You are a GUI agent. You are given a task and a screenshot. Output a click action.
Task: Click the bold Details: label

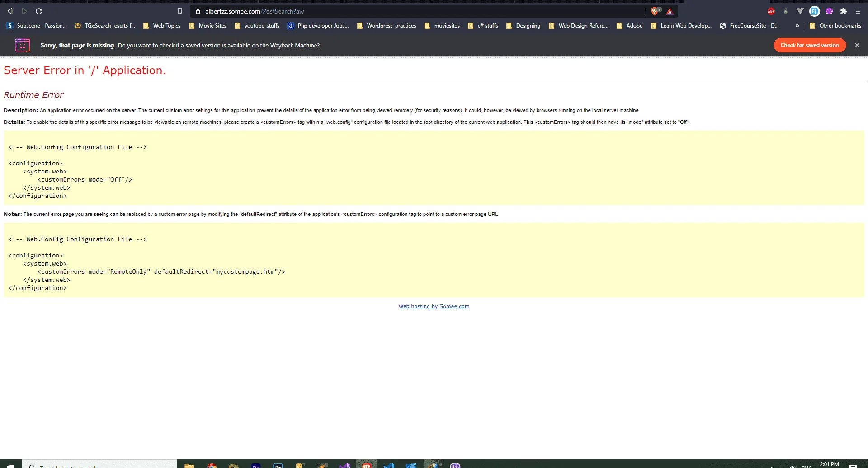14,122
